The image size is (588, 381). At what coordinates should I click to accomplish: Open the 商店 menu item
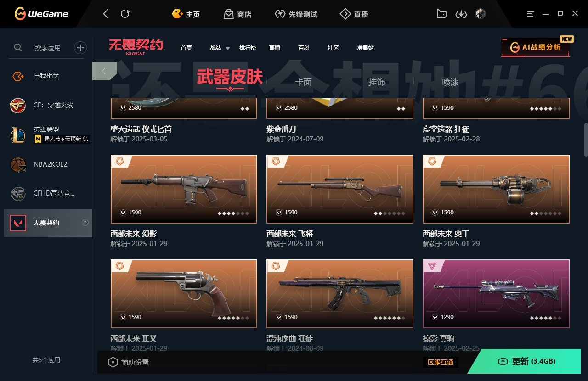coord(238,14)
